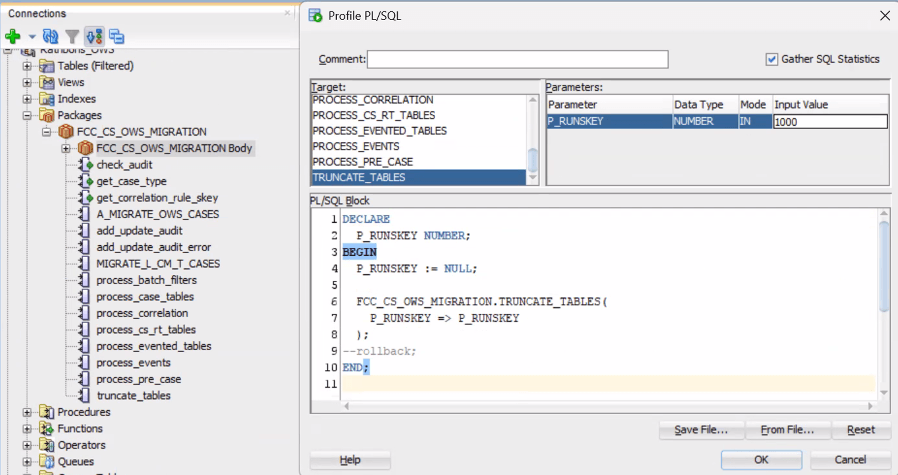Screen dimensions: 898x475
Task: Click From File... button
Action: pyautogui.click(x=787, y=430)
